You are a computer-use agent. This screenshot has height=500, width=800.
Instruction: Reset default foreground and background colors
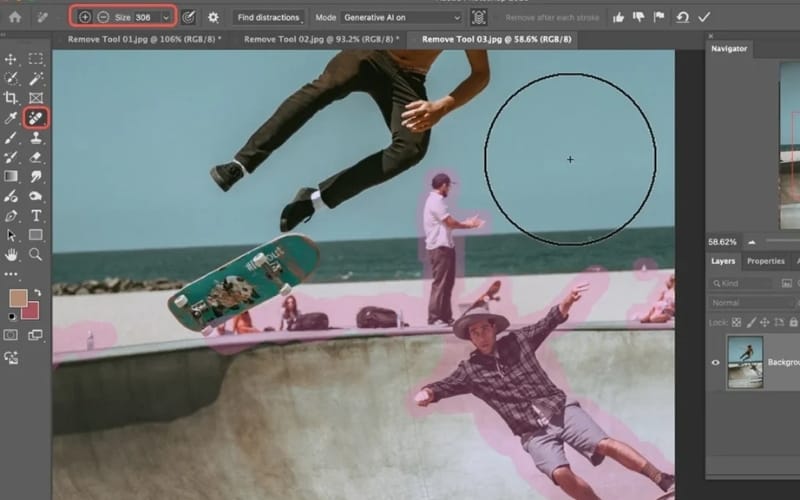pos(11,317)
